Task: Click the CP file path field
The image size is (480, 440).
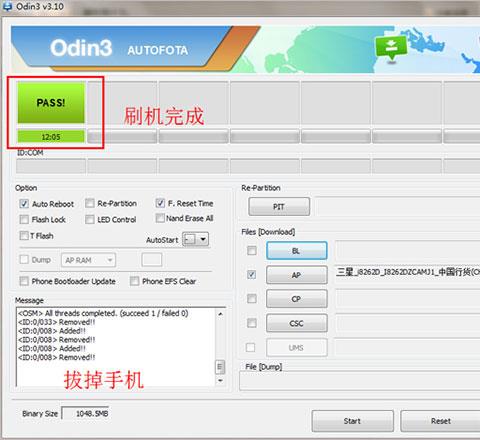Action: coord(407,299)
